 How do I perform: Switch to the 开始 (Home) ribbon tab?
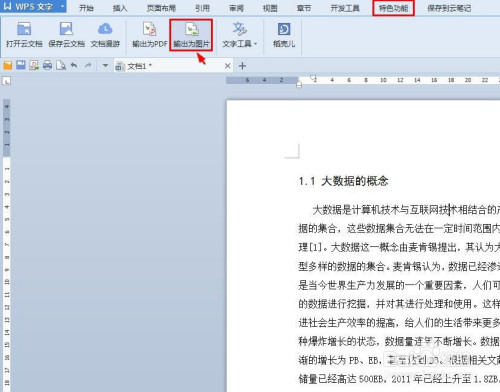(x=86, y=8)
